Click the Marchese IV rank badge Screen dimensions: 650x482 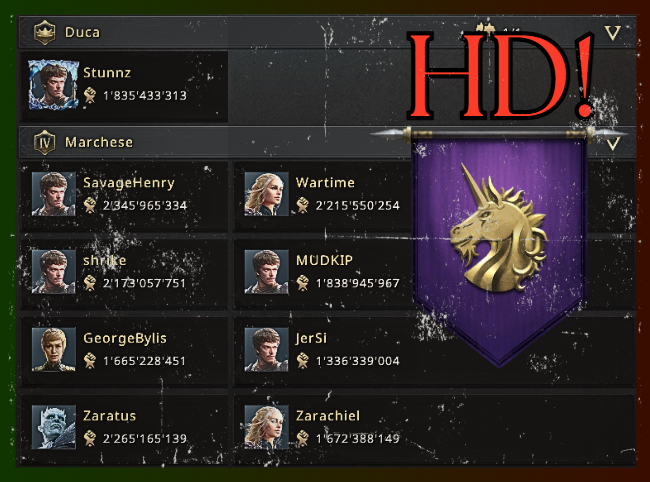(x=44, y=143)
